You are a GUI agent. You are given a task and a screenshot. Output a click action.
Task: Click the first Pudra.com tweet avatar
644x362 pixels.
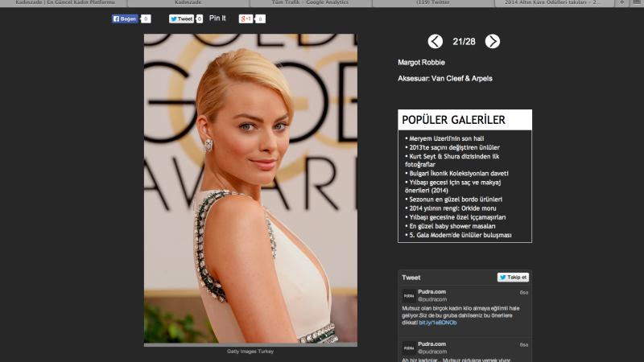tap(409, 295)
